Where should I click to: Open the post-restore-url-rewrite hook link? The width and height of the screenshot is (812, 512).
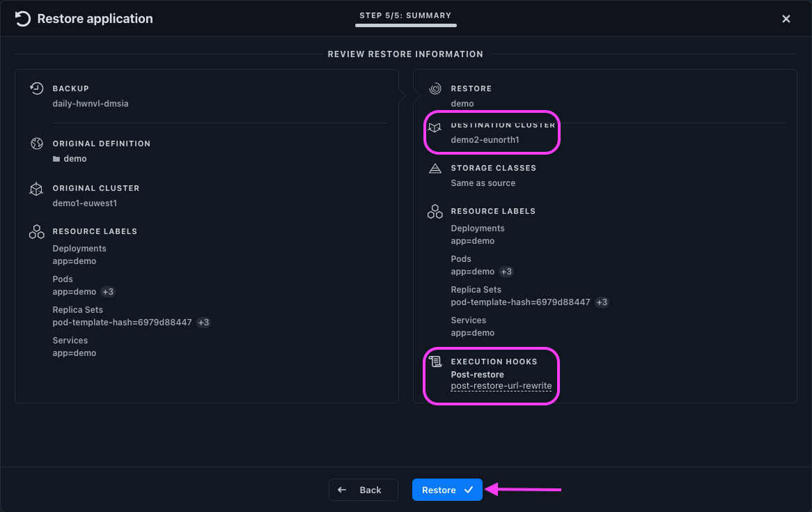[501, 386]
